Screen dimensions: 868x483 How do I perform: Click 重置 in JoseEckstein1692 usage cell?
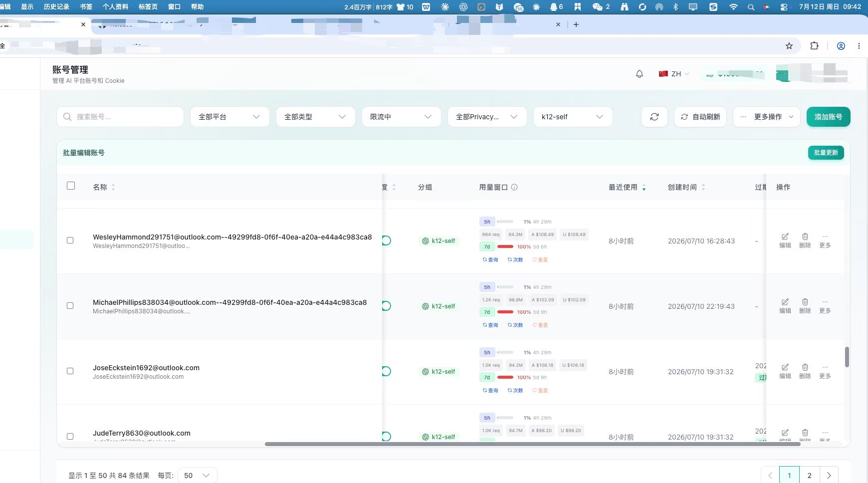[540, 390]
